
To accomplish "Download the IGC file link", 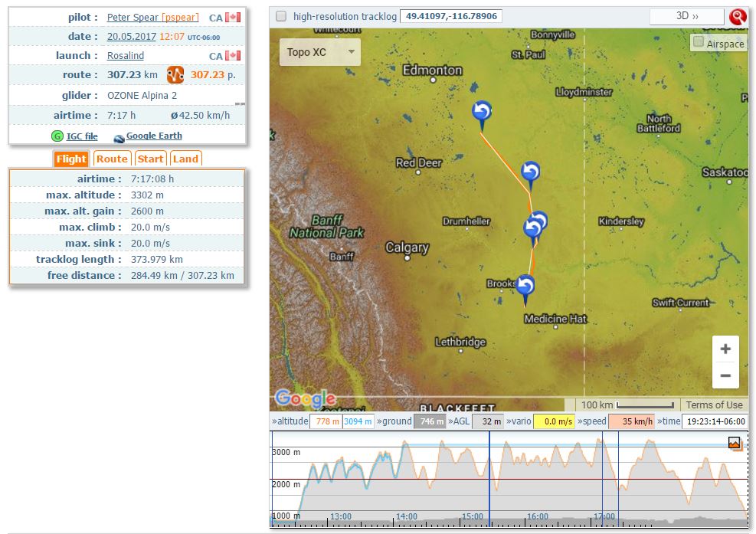I will pos(82,136).
